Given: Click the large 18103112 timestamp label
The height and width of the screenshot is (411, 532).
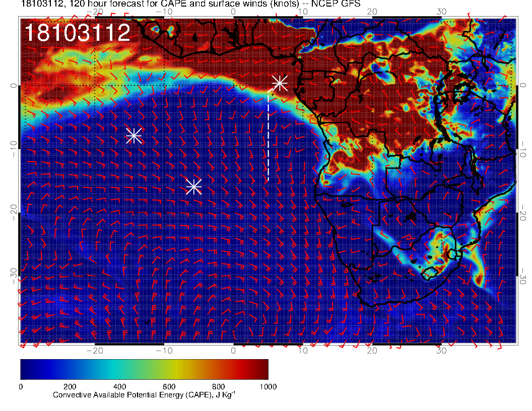Looking at the screenshot, I should (x=77, y=33).
